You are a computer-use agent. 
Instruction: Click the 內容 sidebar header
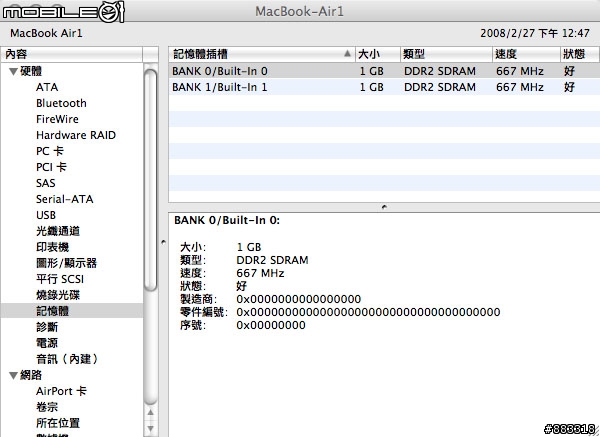click(x=72, y=54)
